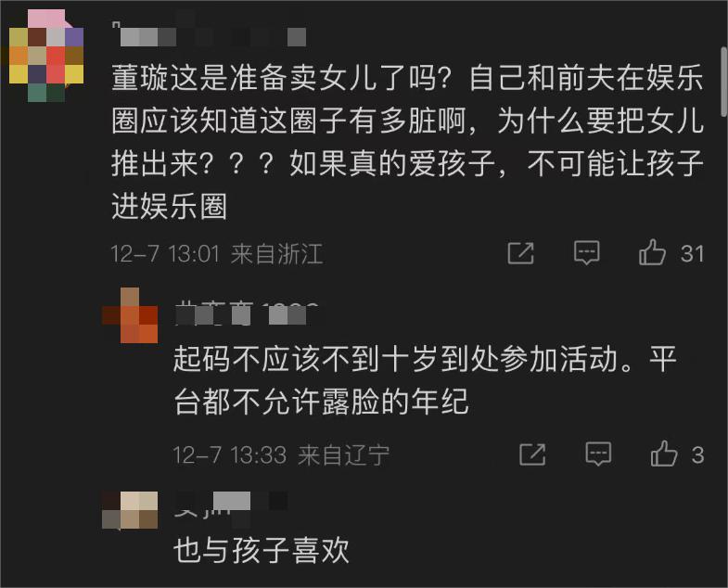Click the 31 like count
This screenshot has width=728, height=588.
(692, 253)
